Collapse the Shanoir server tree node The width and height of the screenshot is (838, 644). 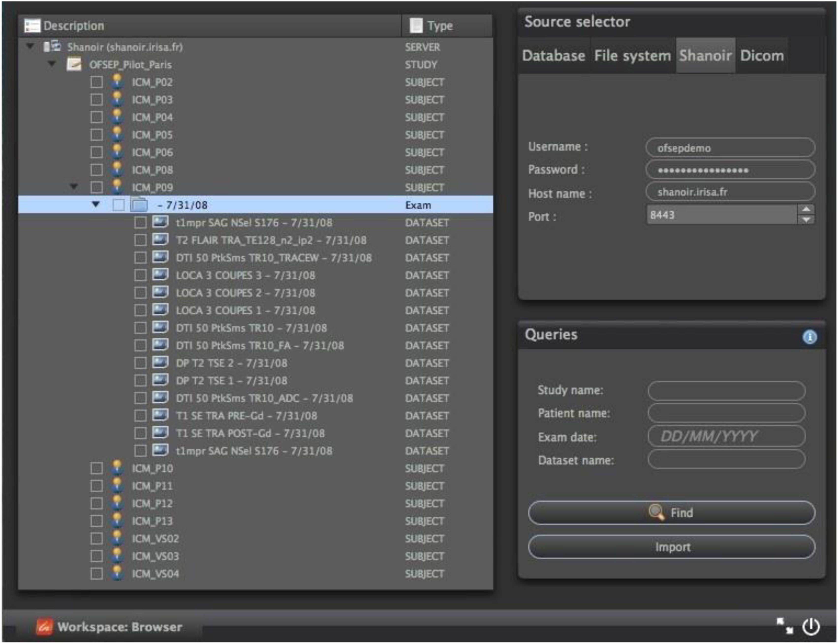pos(30,47)
